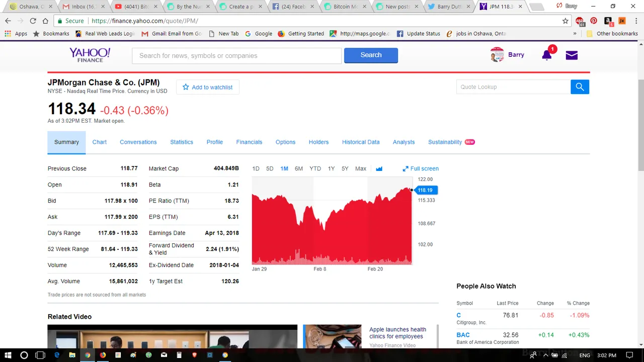644x362 pixels.
Task: Open the BAC ticker link
Action: [x=463, y=335]
